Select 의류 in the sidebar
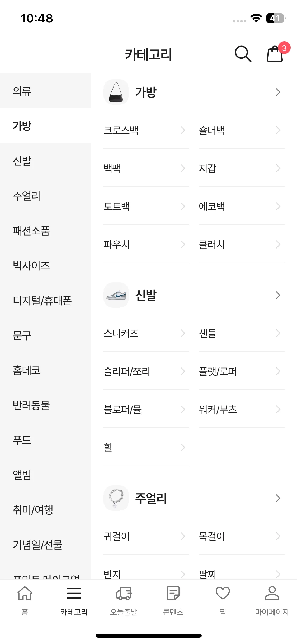The image size is (297, 644). [x=45, y=91]
